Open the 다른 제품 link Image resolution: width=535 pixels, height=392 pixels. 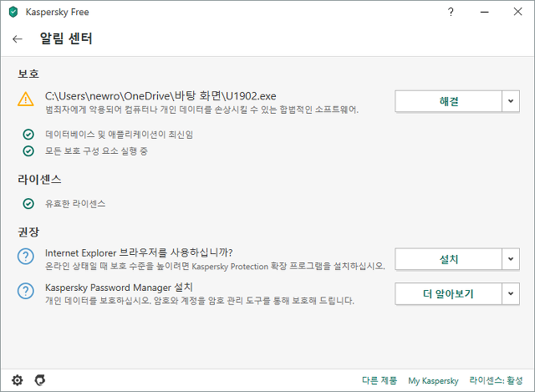[x=380, y=380]
